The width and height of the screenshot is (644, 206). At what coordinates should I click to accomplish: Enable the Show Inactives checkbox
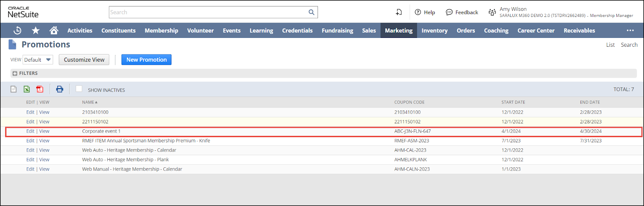point(79,89)
